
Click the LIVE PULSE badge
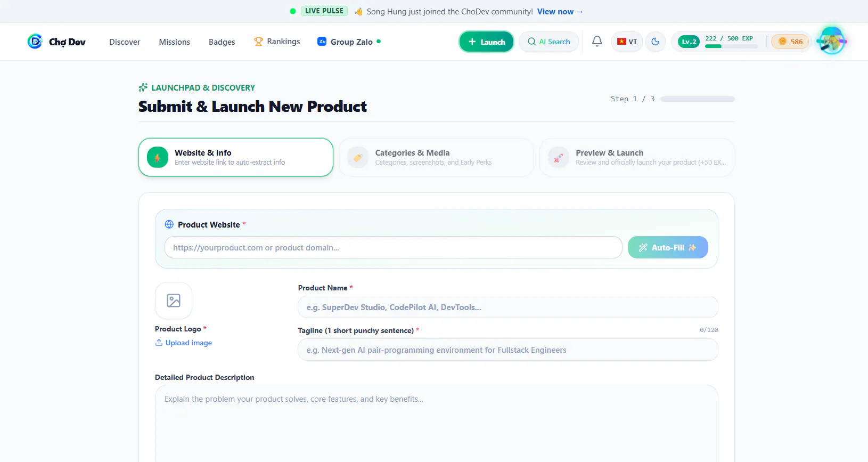pyautogui.click(x=324, y=11)
